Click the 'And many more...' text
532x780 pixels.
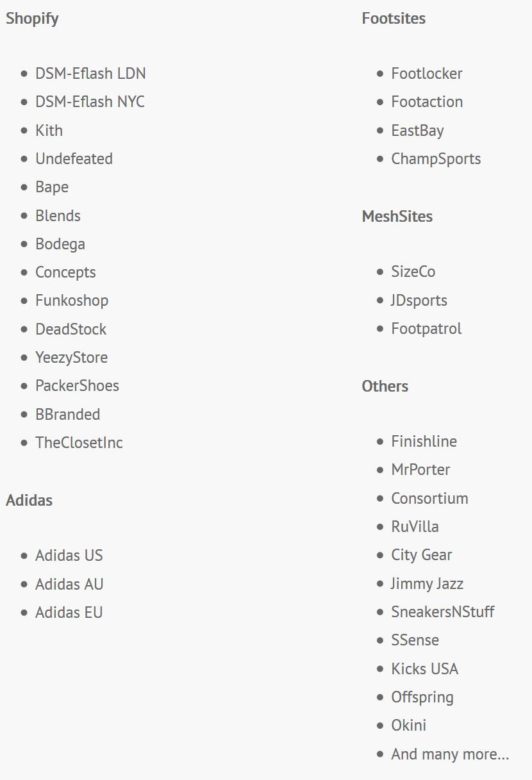(x=450, y=754)
